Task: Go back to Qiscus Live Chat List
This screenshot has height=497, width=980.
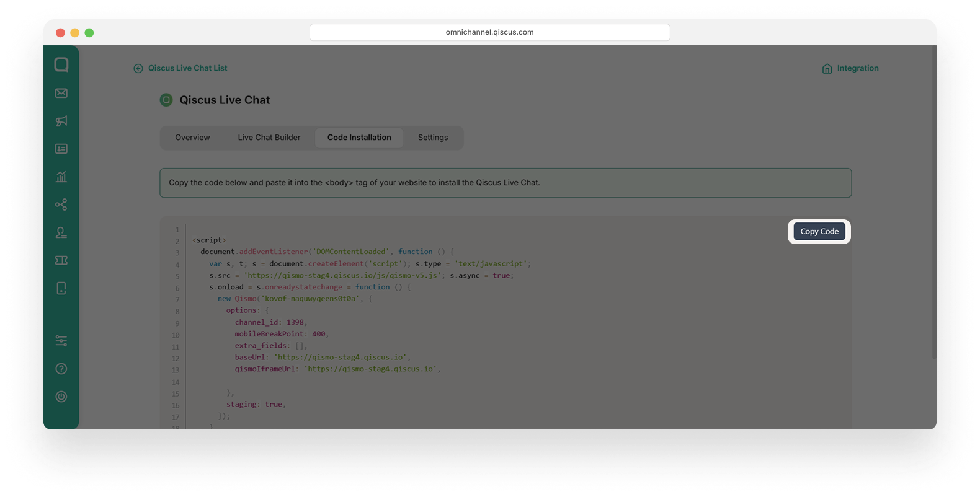Action: point(188,68)
